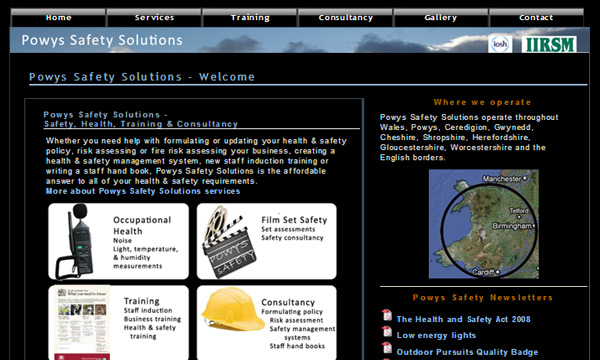Click the Powys Safety Newsletters heading
The height and width of the screenshot is (360, 600).
pyautogui.click(x=483, y=298)
